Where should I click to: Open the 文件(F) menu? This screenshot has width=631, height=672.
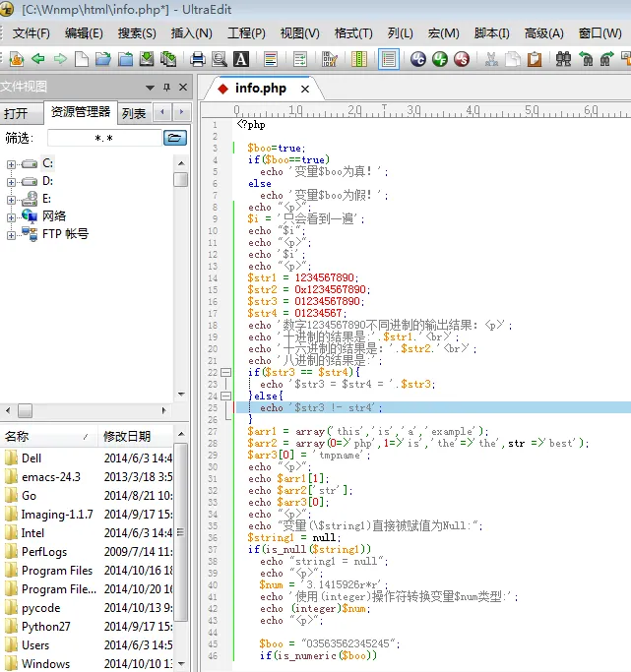click(31, 33)
